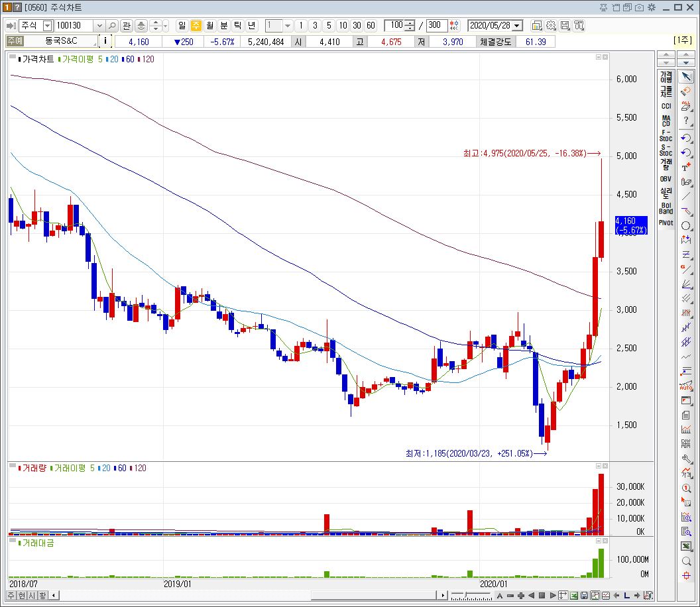The height and width of the screenshot is (607, 700).
Task: Select 일 (daily) chart period
Action: click(x=182, y=25)
